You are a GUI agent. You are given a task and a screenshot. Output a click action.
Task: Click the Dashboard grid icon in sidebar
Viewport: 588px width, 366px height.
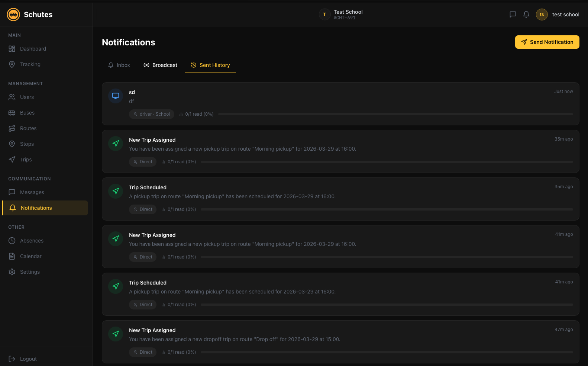point(12,49)
